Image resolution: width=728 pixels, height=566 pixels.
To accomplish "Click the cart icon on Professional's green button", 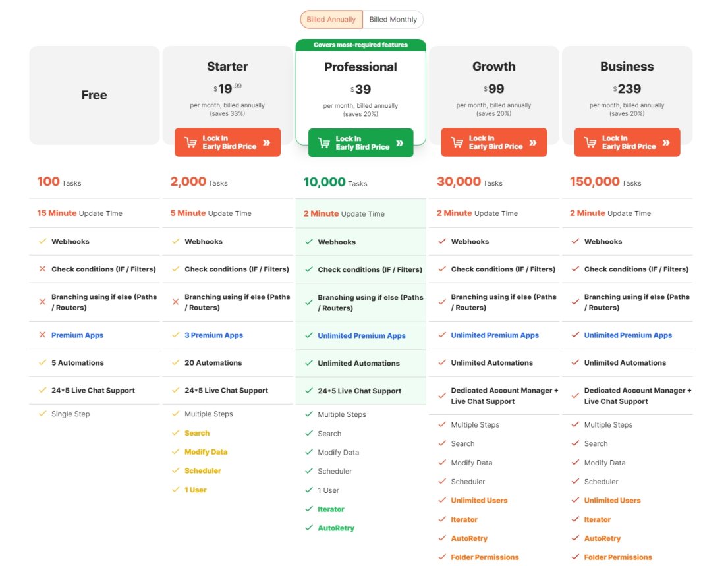I will (x=323, y=143).
